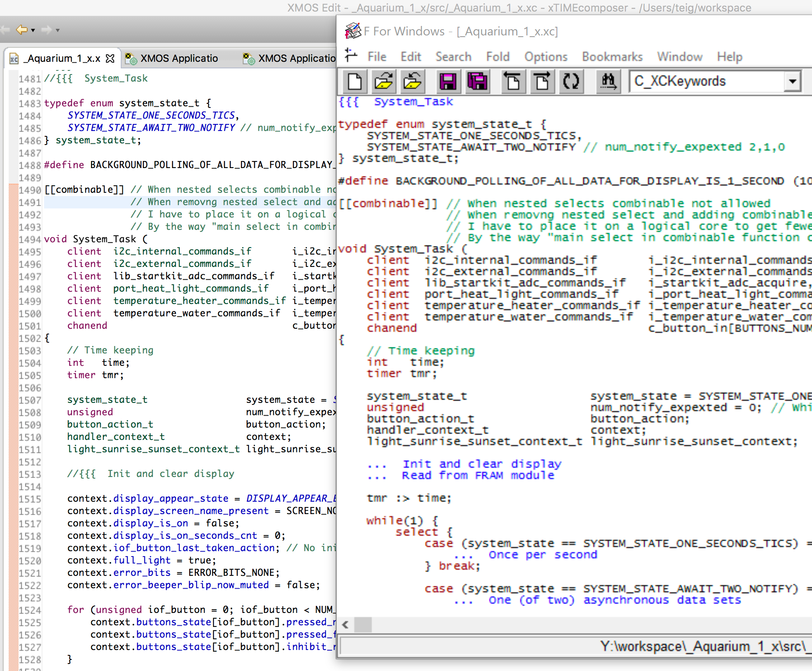Click the open file folder icon

pyautogui.click(x=384, y=82)
